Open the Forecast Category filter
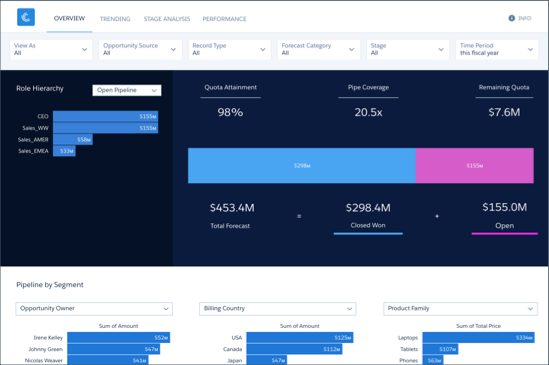The height and width of the screenshot is (365, 549). point(319,49)
